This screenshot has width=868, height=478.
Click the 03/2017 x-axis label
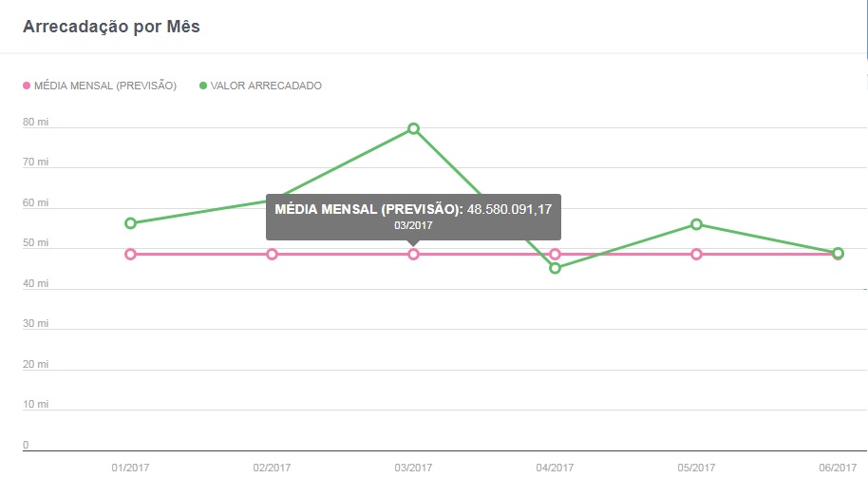(x=413, y=468)
